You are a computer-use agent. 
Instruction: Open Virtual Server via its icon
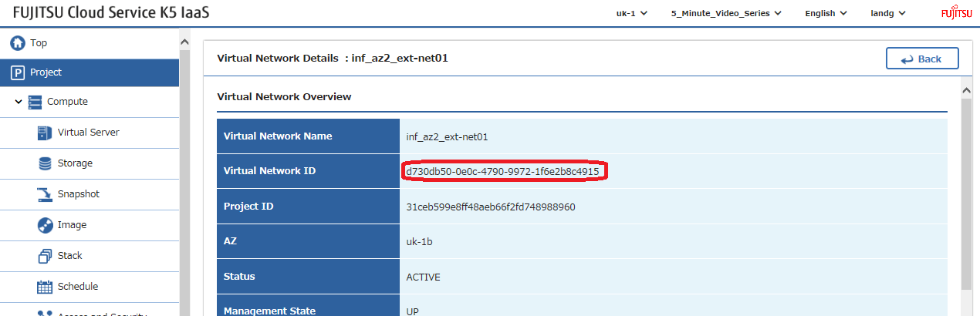click(x=45, y=133)
